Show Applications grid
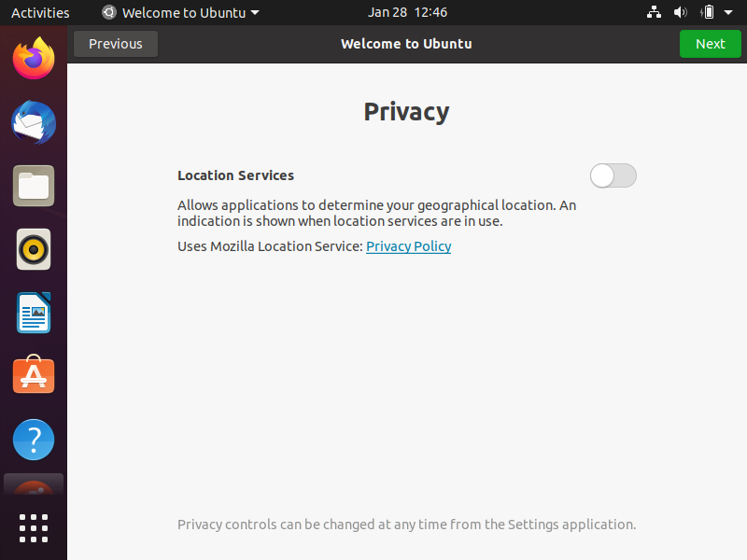 click(34, 528)
